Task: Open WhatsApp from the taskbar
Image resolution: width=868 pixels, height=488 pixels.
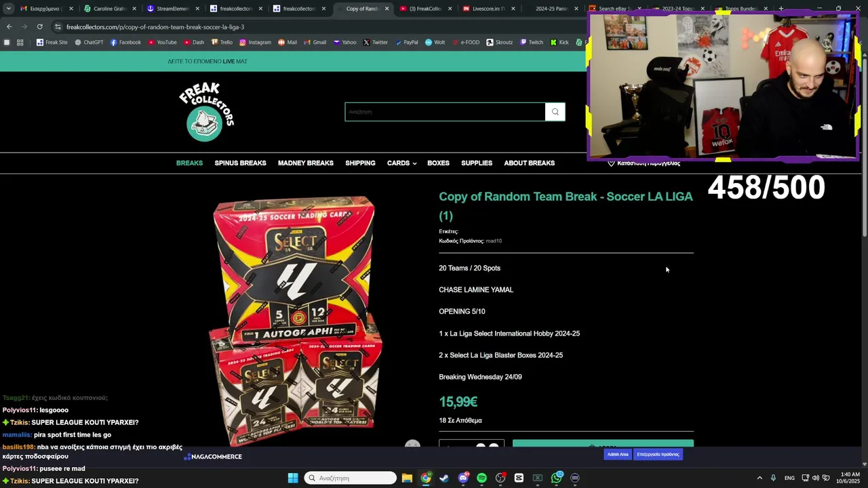Action: 557,478
